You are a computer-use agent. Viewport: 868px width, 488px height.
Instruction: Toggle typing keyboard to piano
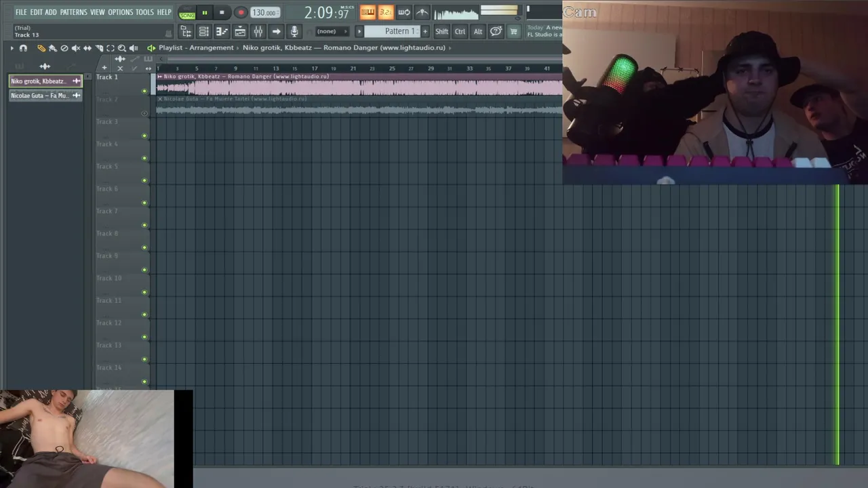pos(368,12)
